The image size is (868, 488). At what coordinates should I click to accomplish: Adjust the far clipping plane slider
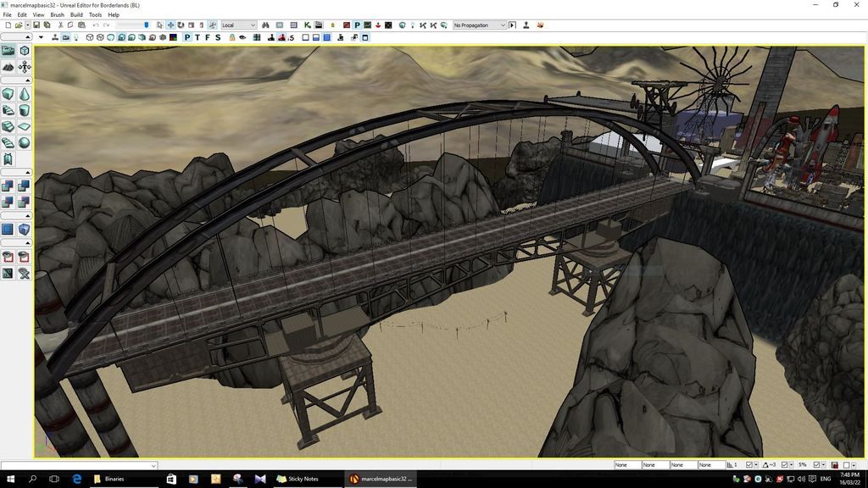(x=133, y=25)
